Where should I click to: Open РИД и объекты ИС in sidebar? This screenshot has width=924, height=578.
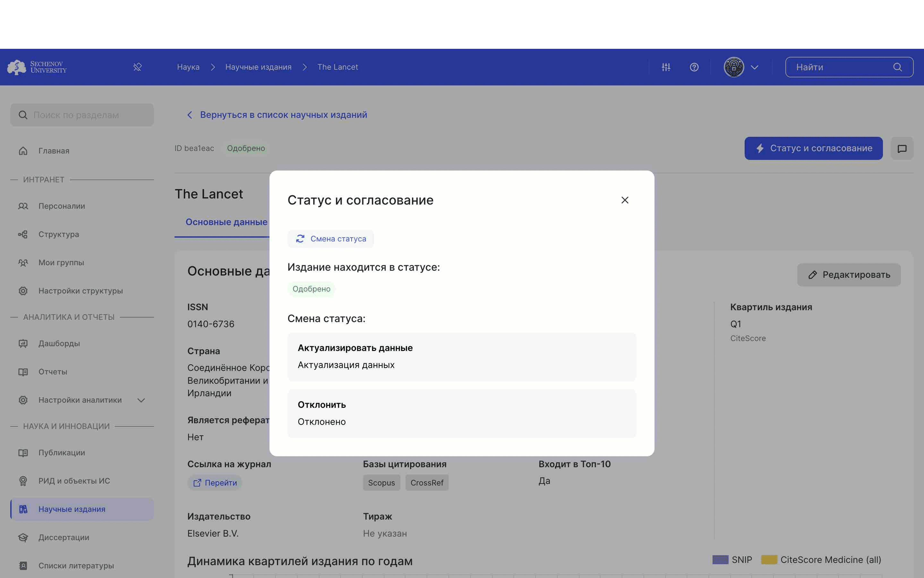tap(82, 481)
